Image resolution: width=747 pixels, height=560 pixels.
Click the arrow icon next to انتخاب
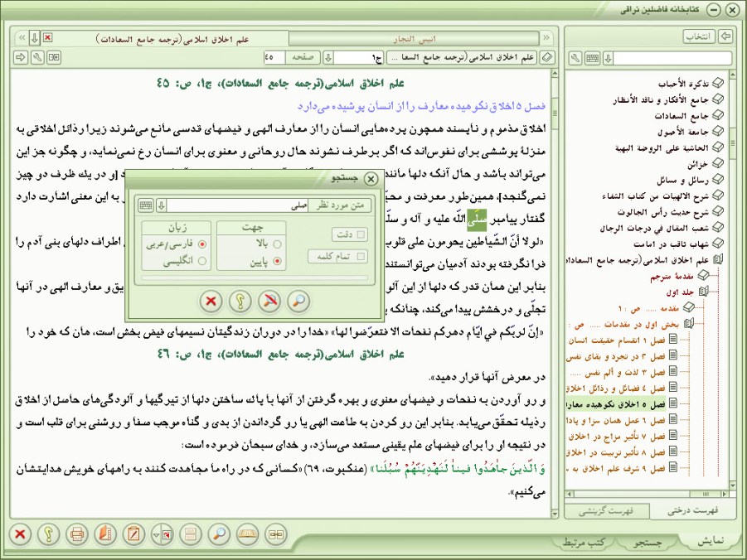725,36
